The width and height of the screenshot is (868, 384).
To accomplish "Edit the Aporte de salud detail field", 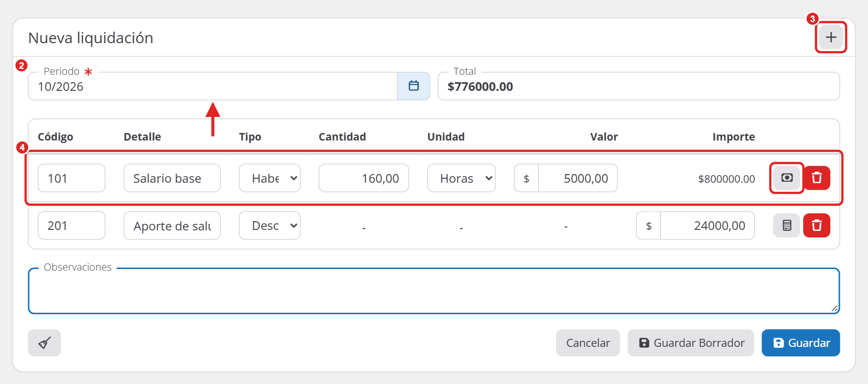I will [172, 225].
